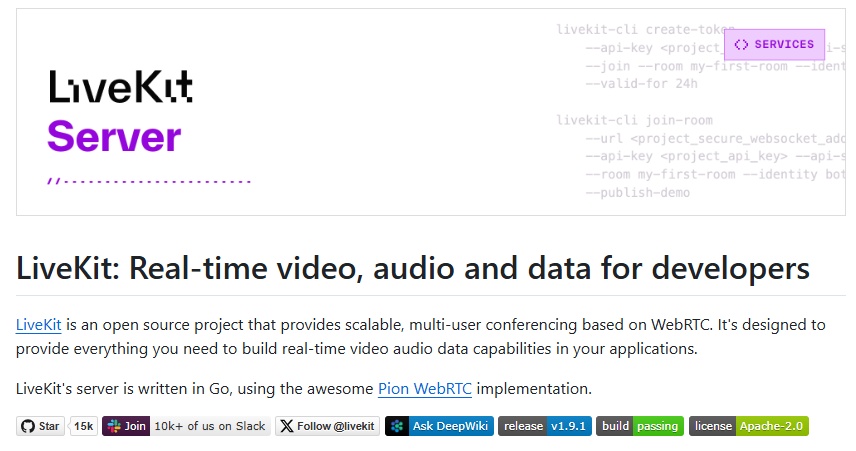Click the DeepWiki logo icon
Image resolution: width=856 pixels, height=451 pixels.
point(397,426)
